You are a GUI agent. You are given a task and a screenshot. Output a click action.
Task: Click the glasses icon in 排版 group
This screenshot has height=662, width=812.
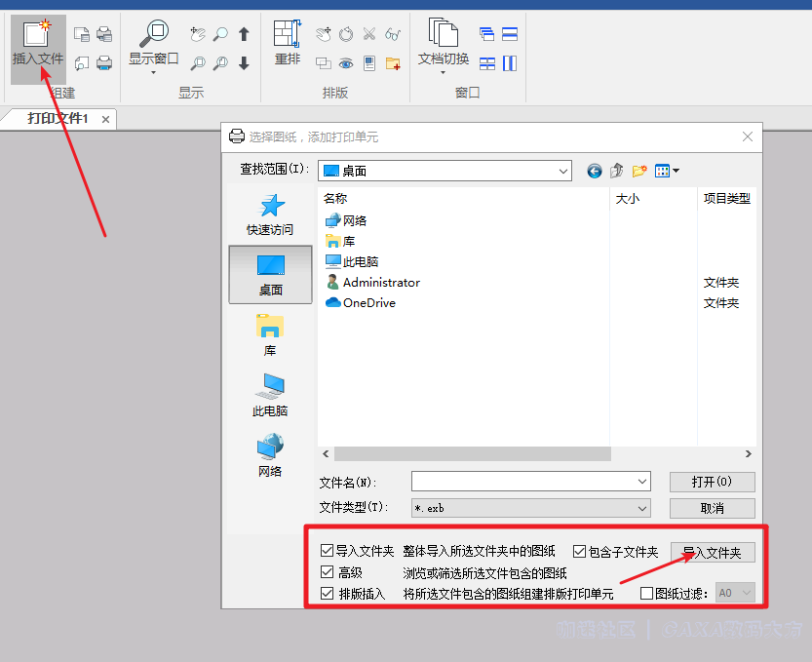pyautogui.click(x=393, y=34)
